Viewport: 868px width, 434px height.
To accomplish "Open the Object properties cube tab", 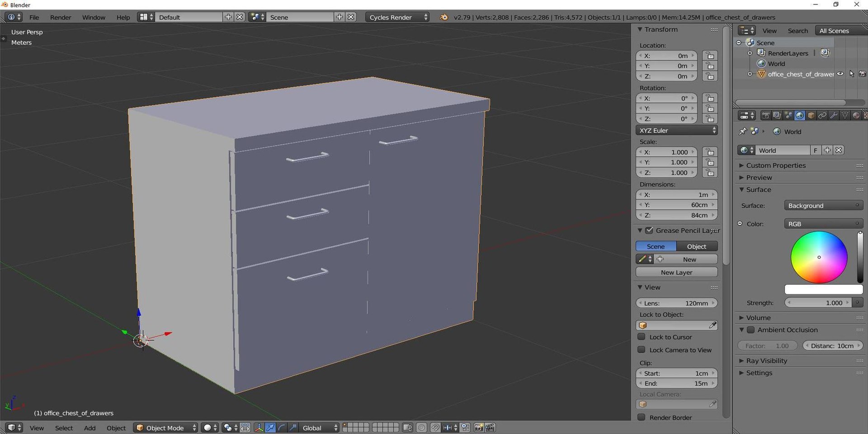I will point(811,116).
